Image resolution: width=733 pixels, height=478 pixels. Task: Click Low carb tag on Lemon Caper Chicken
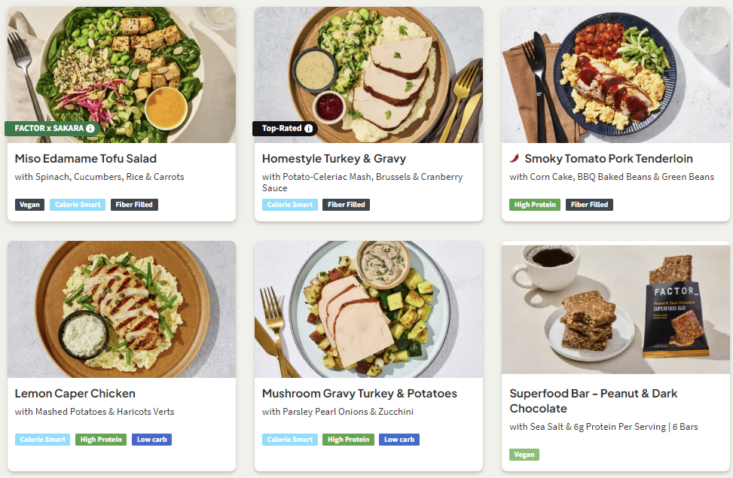(x=151, y=439)
